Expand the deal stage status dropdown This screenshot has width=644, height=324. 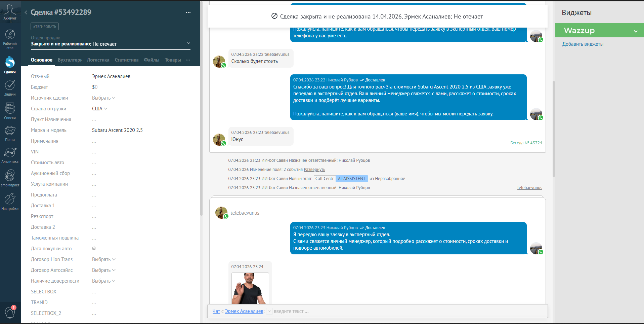[188, 43]
